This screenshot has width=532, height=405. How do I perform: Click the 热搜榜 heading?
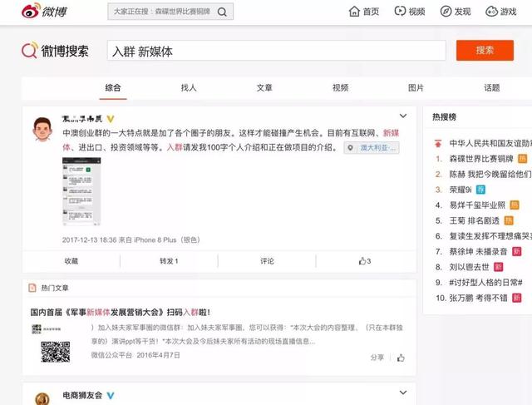click(x=444, y=117)
